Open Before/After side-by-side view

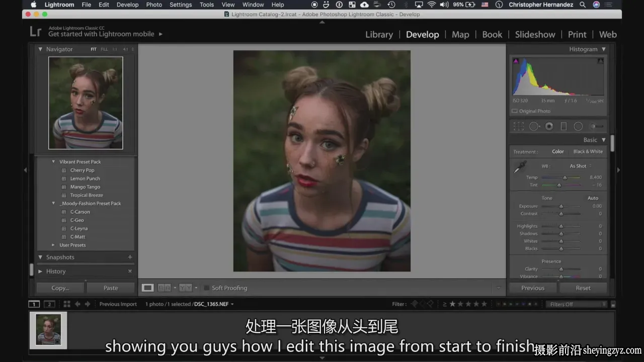click(x=164, y=288)
